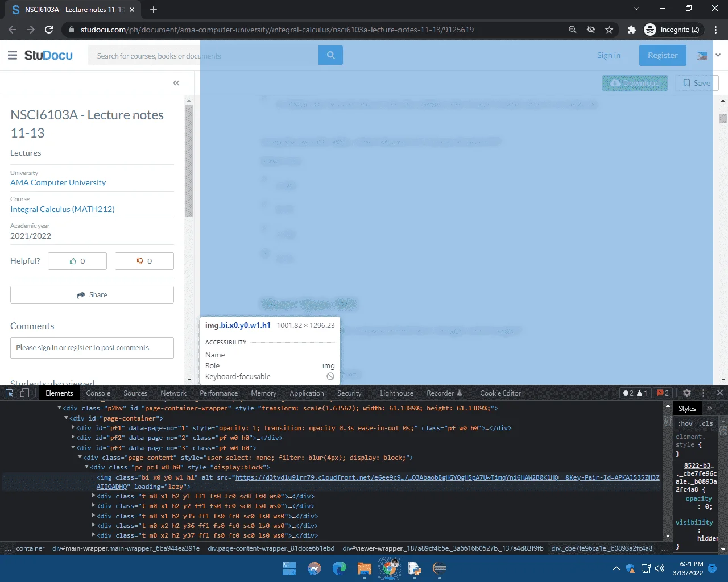The image size is (728, 582).
Task: Collapse the pc pc3 div node
Action: 86,467
